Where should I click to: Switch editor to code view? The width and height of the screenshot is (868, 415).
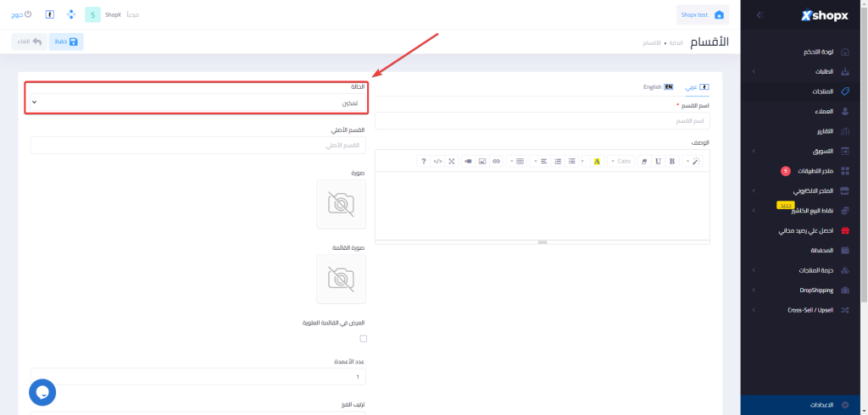[x=437, y=161]
